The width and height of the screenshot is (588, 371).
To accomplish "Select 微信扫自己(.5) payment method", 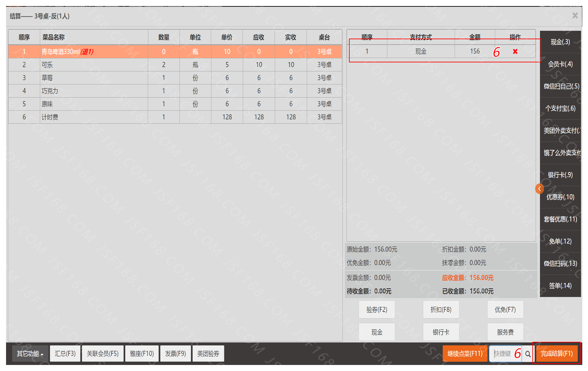I will (560, 86).
